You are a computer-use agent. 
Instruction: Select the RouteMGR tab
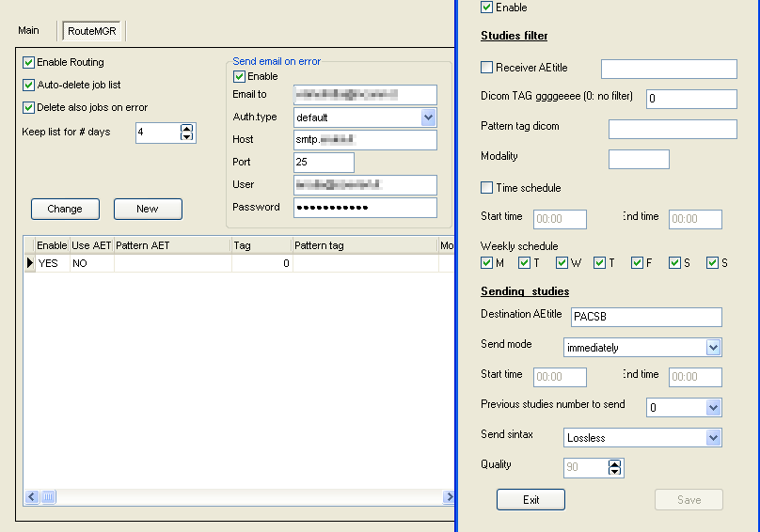point(91,31)
